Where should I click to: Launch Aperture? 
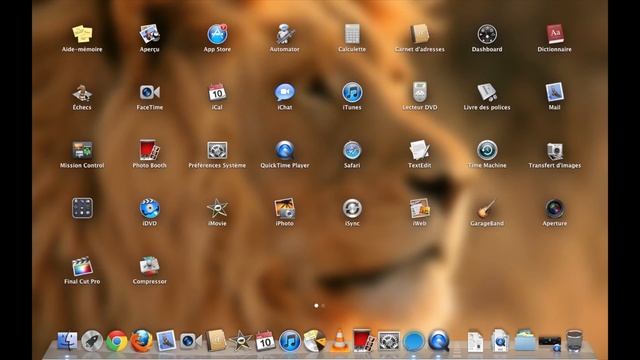[x=554, y=208]
